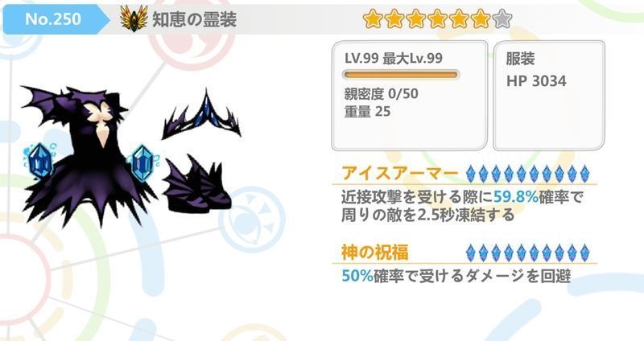
Task: Open the 服装 HP 3034 stat panel
Action: [x=549, y=95]
